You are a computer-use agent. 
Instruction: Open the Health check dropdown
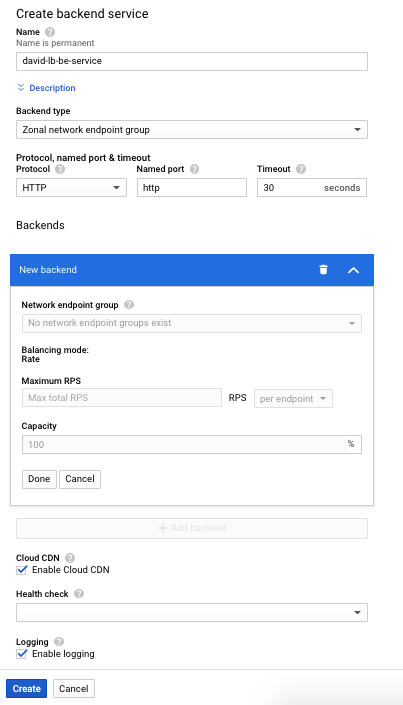tap(192, 612)
